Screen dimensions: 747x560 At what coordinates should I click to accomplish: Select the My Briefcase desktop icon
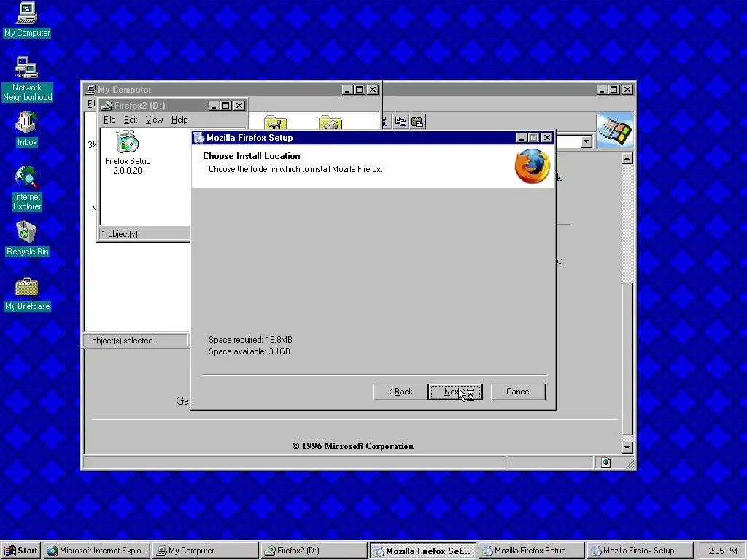[x=27, y=294]
